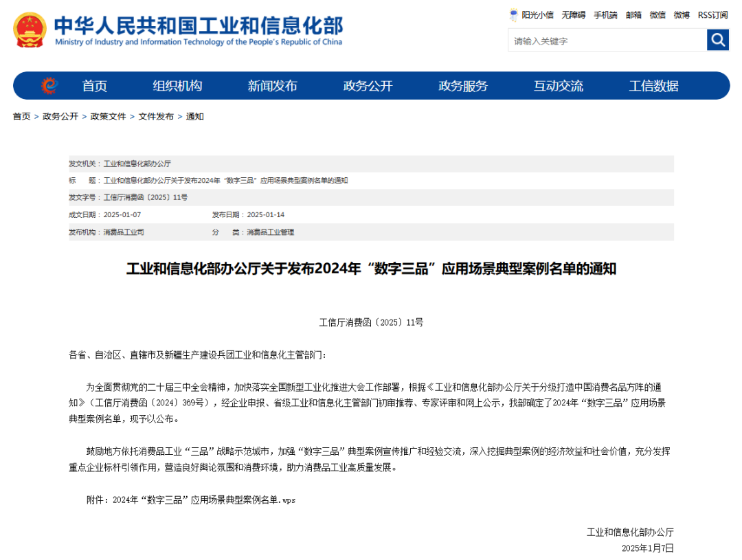Click the 阳光小信 robot assistant icon
The height and width of the screenshot is (560, 742).
tap(513, 14)
